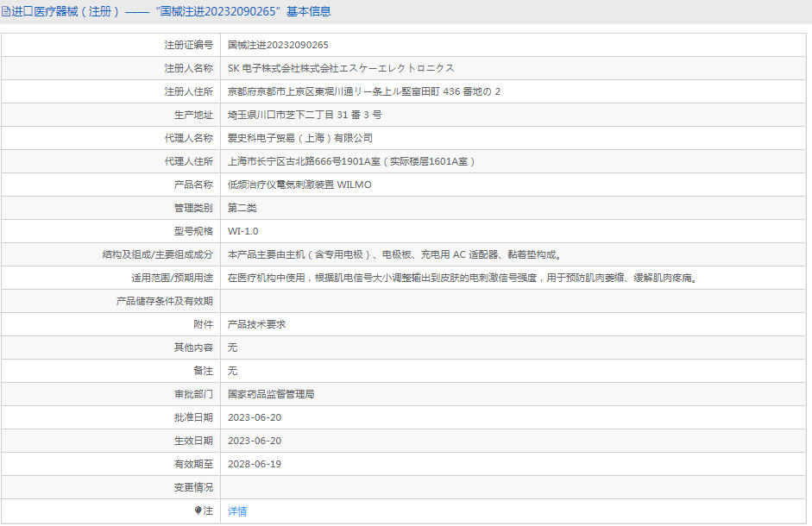Click the 代理人住所 label
The image size is (812, 526).
[188, 161]
